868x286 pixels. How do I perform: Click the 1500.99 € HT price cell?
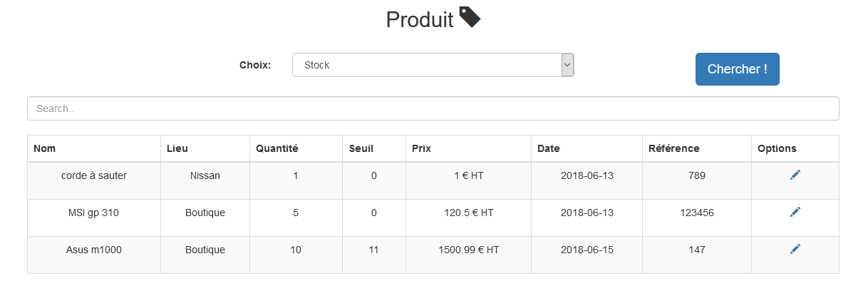[x=468, y=250]
